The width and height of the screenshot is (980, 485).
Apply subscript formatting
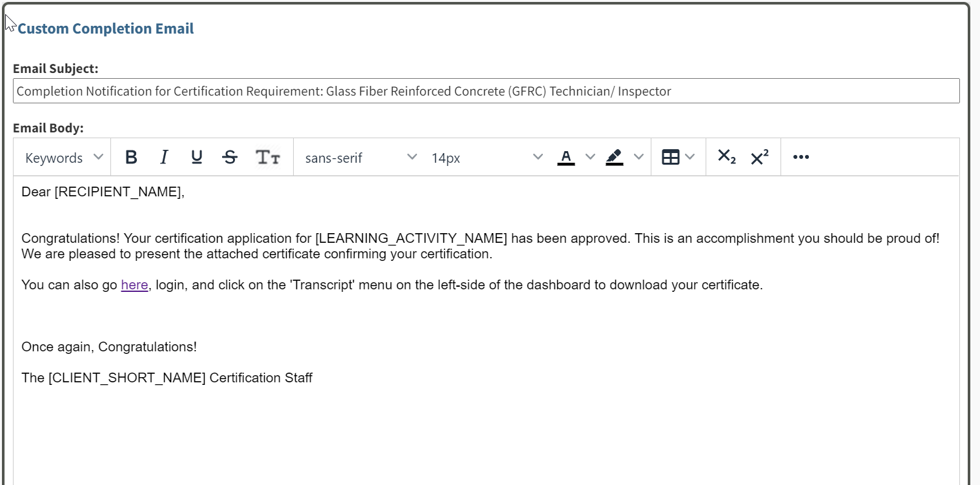726,157
